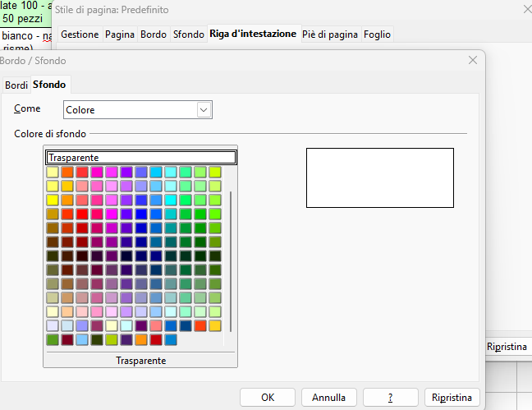Select the pale yellow swatch at the grid's top-left

[x=53, y=172]
